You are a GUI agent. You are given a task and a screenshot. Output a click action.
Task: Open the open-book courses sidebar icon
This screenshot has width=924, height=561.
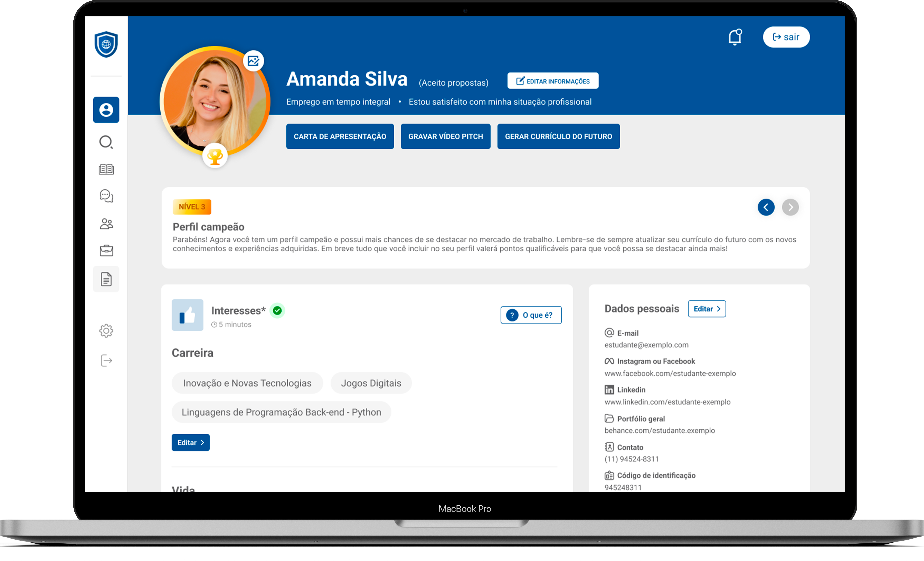click(106, 169)
